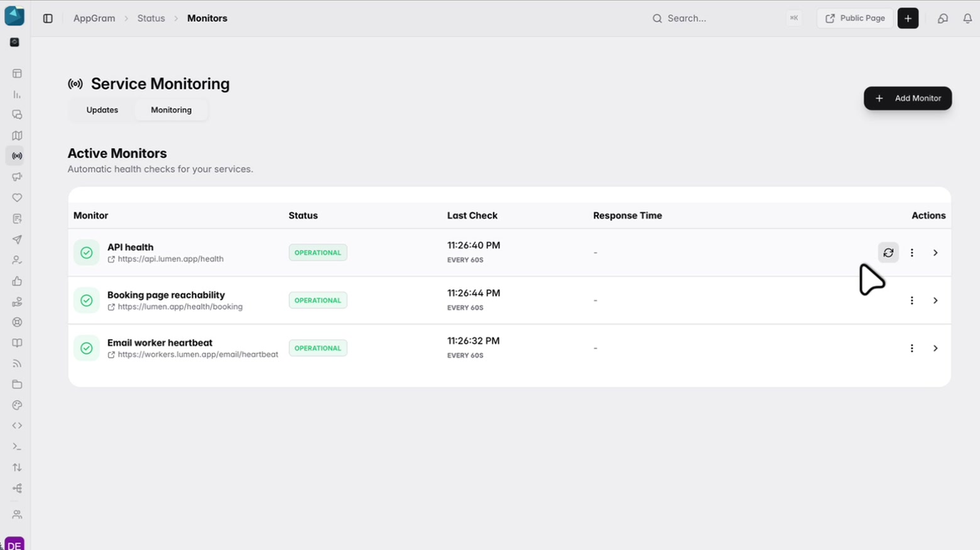Click the black plus create button
980x550 pixels.
[908, 18]
